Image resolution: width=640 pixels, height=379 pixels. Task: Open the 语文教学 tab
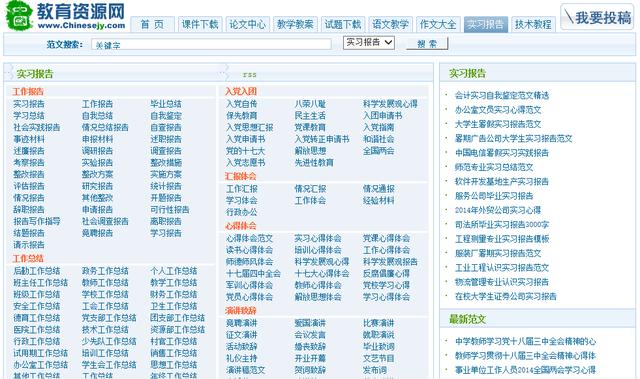pyautogui.click(x=391, y=24)
